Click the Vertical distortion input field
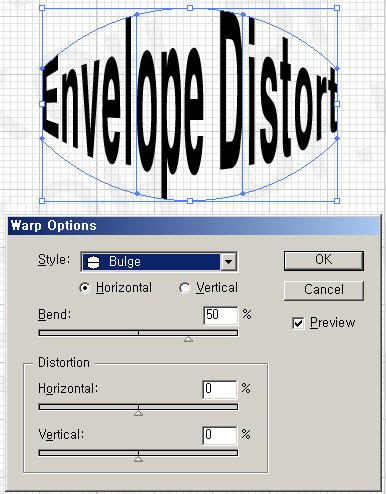386x494 pixels. (x=220, y=435)
